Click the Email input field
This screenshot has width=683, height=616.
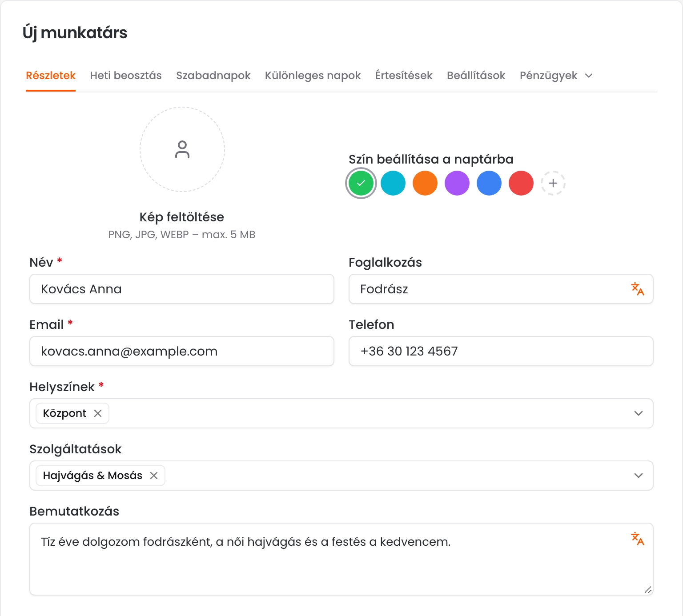tap(182, 351)
